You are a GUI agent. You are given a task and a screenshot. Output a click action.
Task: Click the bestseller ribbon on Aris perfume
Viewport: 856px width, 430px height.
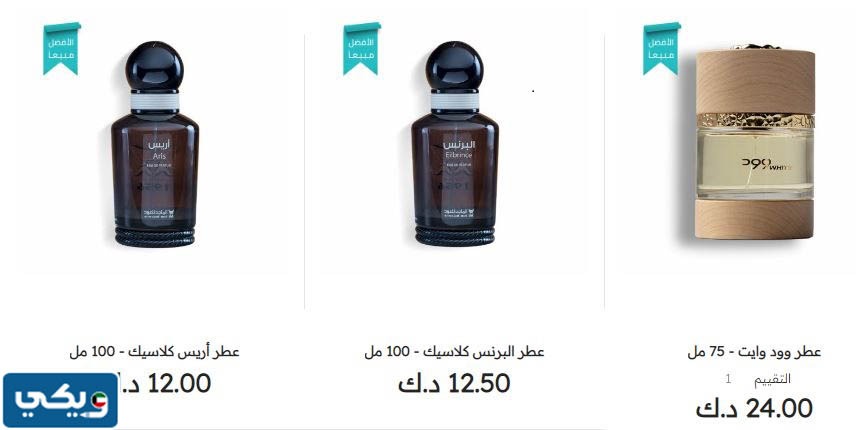[62, 49]
